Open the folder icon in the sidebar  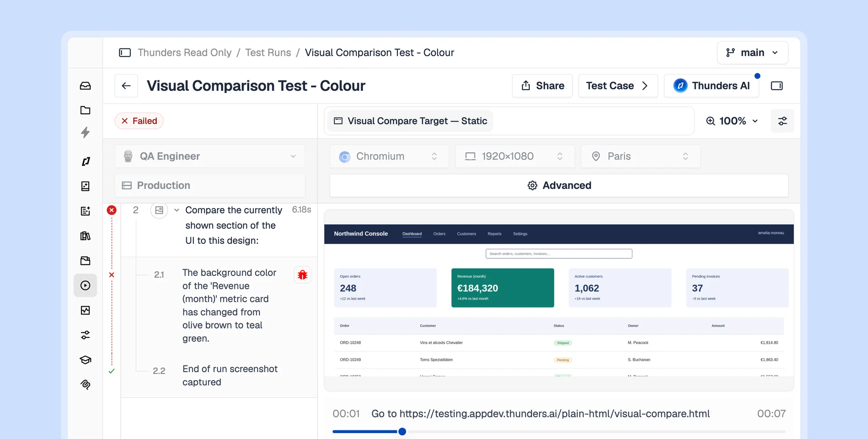tap(85, 110)
